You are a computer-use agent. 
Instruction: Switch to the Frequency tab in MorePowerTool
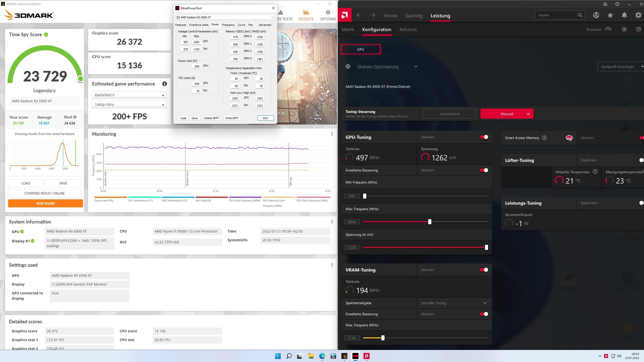click(228, 25)
